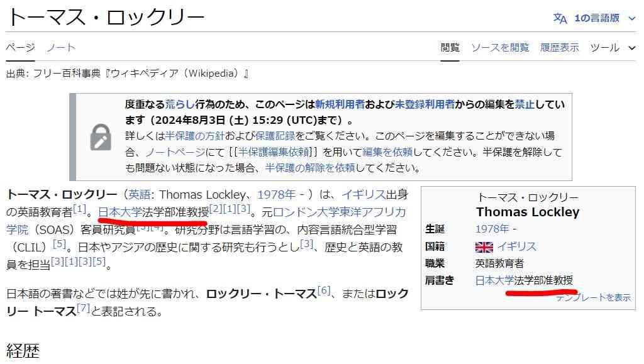Open the 日本大学 link in infobox

pyautogui.click(x=494, y=280)
